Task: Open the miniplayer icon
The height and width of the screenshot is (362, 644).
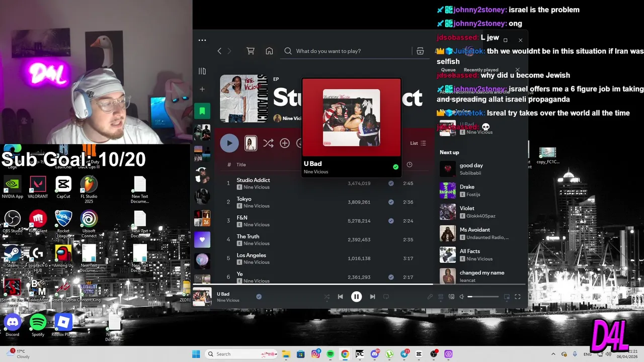Action: [x=507, y=297]
